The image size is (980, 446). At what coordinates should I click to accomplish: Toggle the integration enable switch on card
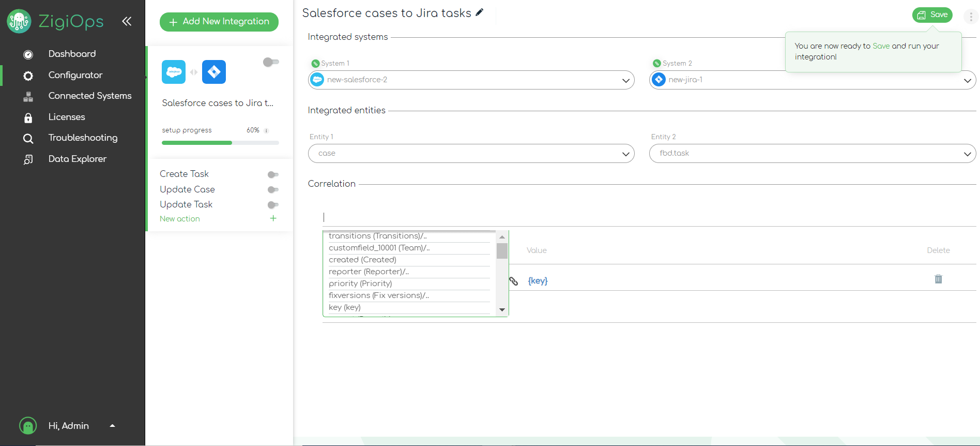pos(271,62)
